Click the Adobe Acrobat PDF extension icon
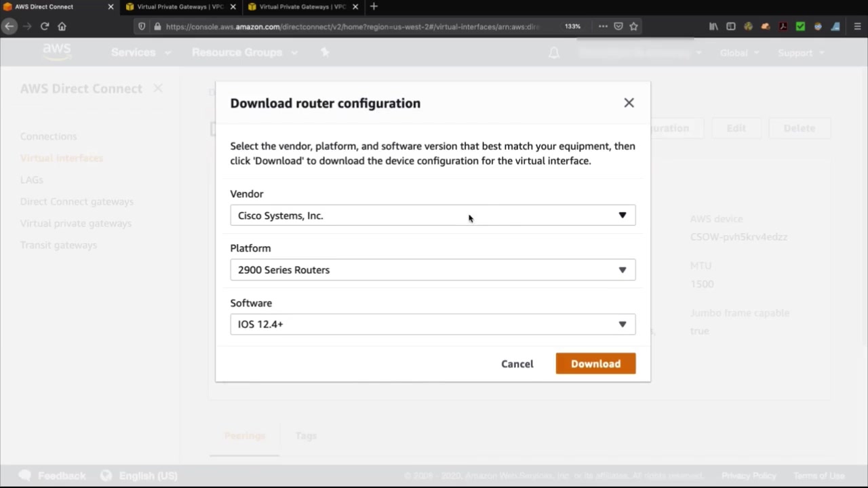This screenshot has height=488, width=868. 783,26
